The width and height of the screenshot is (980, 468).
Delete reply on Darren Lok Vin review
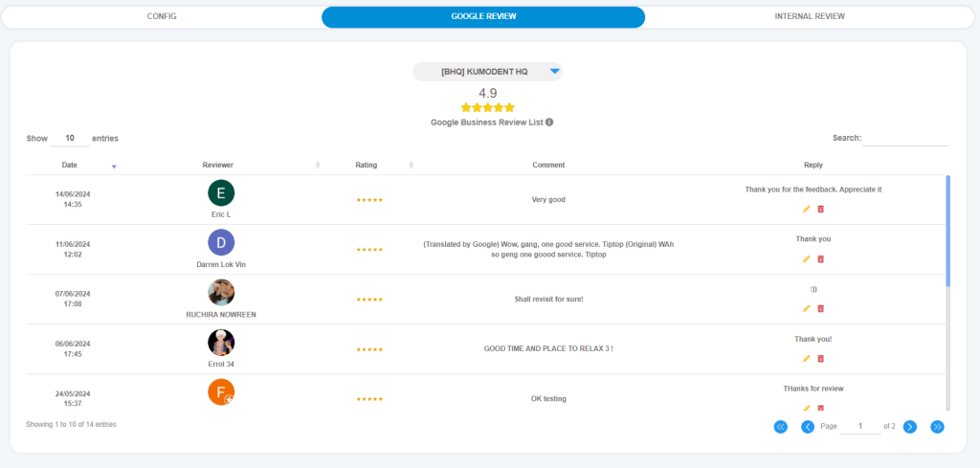click(820, 258)
